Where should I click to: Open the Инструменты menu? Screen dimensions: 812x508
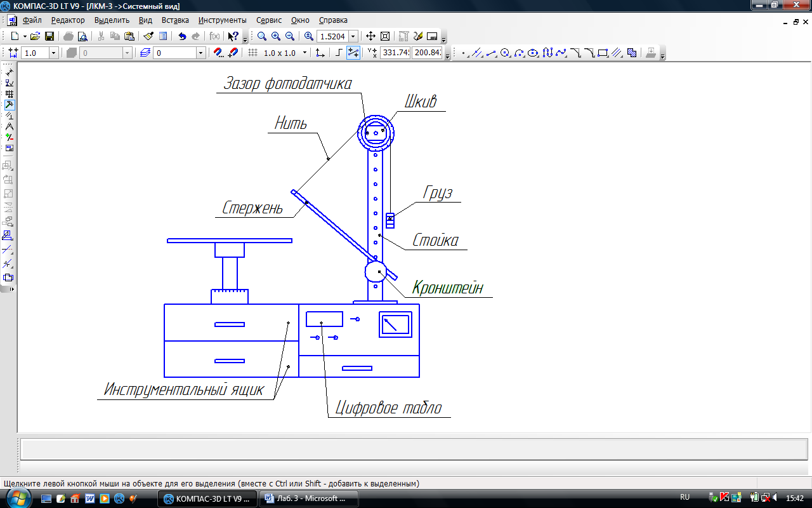[x=222, y=20]
